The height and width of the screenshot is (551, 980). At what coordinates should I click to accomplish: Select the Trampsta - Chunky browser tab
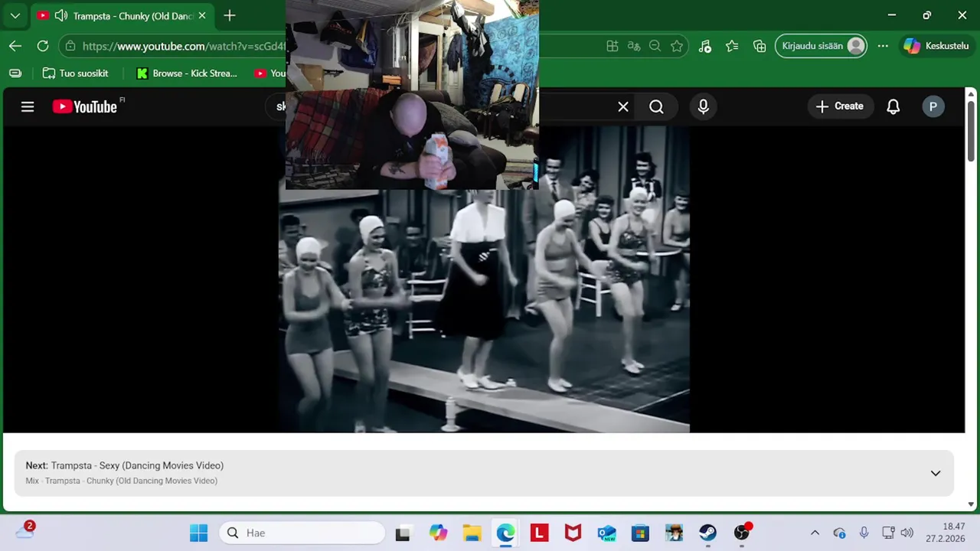(x=121, y=15)
